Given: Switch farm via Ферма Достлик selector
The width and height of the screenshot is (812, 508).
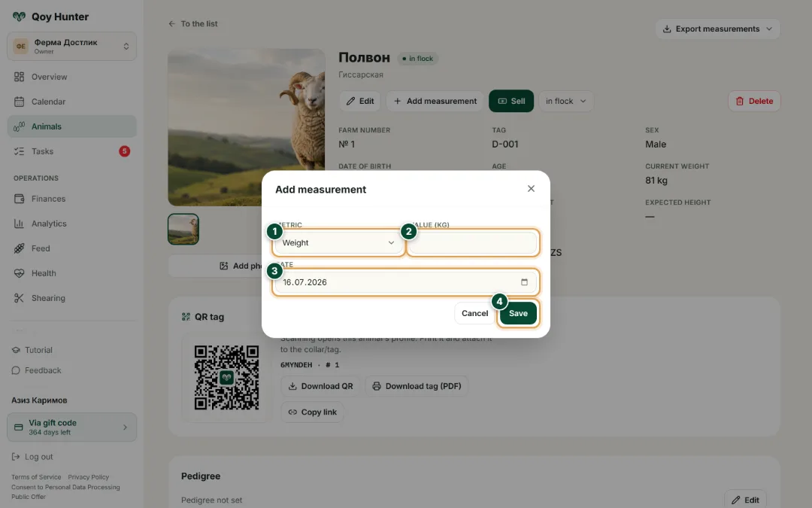Looking at the screenshot, I should (71, 46).
